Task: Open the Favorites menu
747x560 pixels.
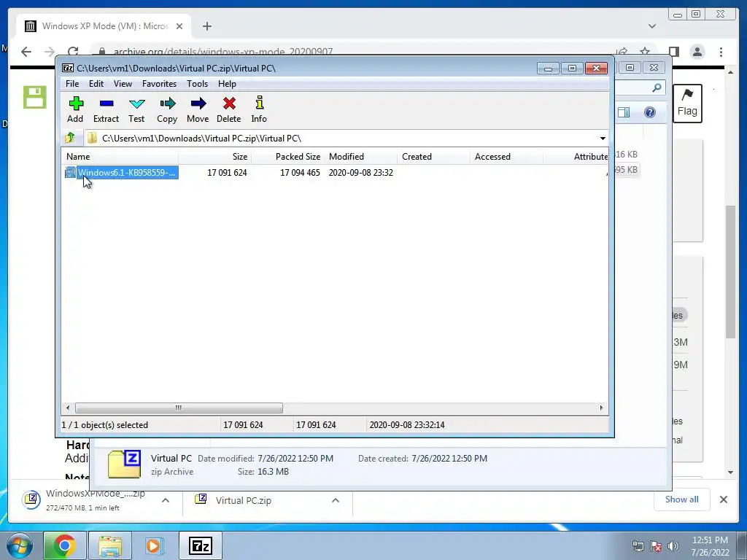Action: pos(159,84)
